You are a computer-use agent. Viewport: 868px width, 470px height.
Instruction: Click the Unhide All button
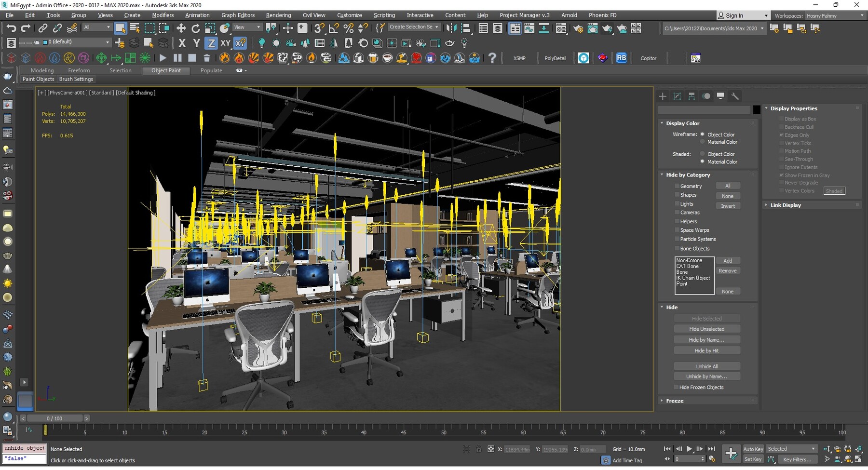[x=706, y=366]
